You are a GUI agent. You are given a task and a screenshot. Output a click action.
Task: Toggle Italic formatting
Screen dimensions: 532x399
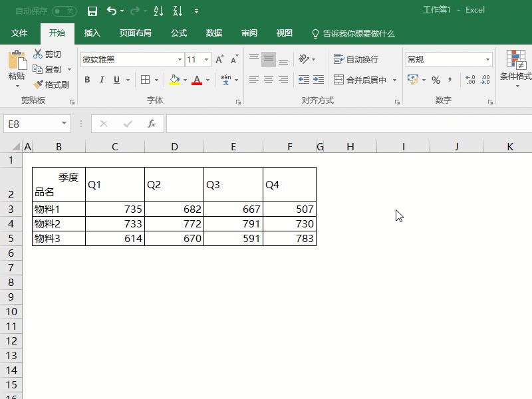coord(101,80)
